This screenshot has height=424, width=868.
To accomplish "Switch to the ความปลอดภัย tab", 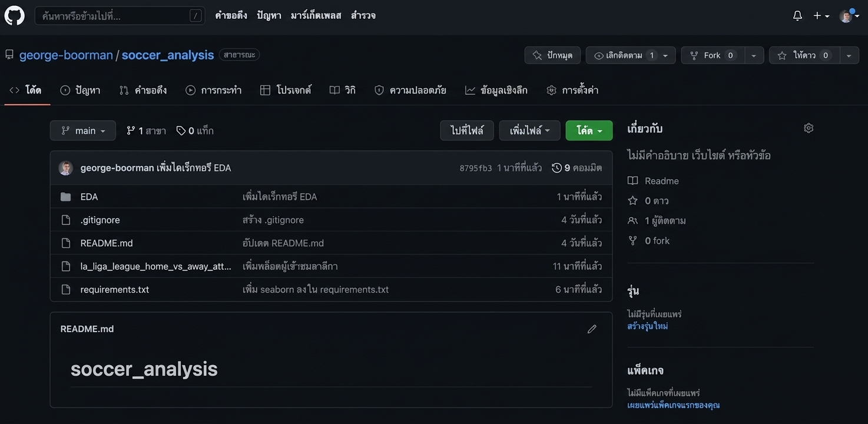I will click(410, 90).
